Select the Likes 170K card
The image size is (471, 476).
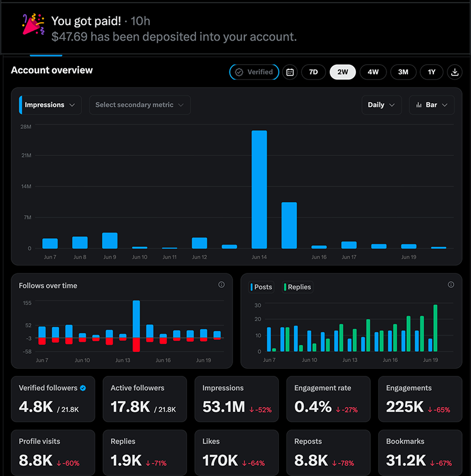pos(237,453)
